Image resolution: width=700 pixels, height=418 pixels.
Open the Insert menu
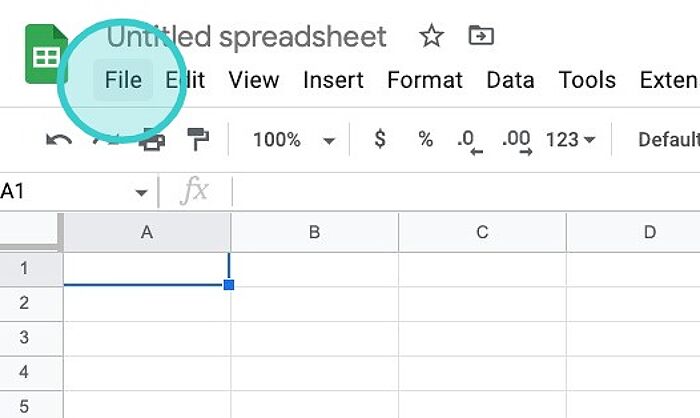[x=333, y=80]
